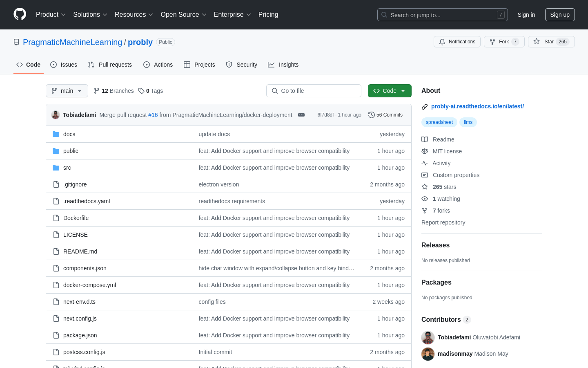588x368 pixels.
Task: Open the GitHub homepage via the Octocat logo
Action: pos(20,14)
